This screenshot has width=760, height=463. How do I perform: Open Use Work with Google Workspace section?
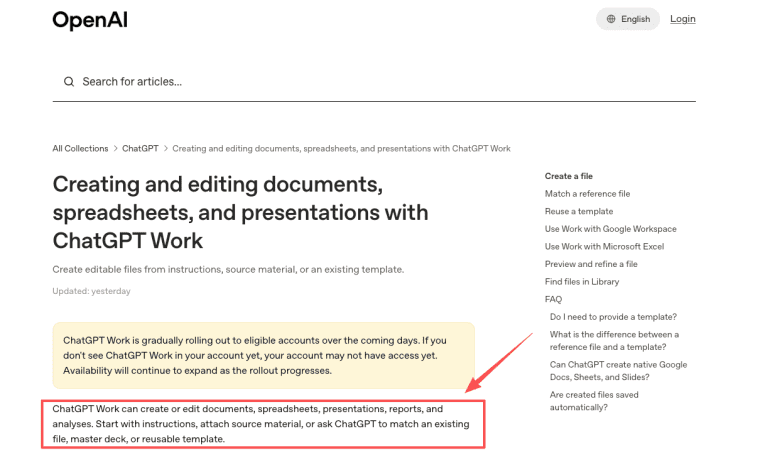pyautogui.click(x=610, y=229)
